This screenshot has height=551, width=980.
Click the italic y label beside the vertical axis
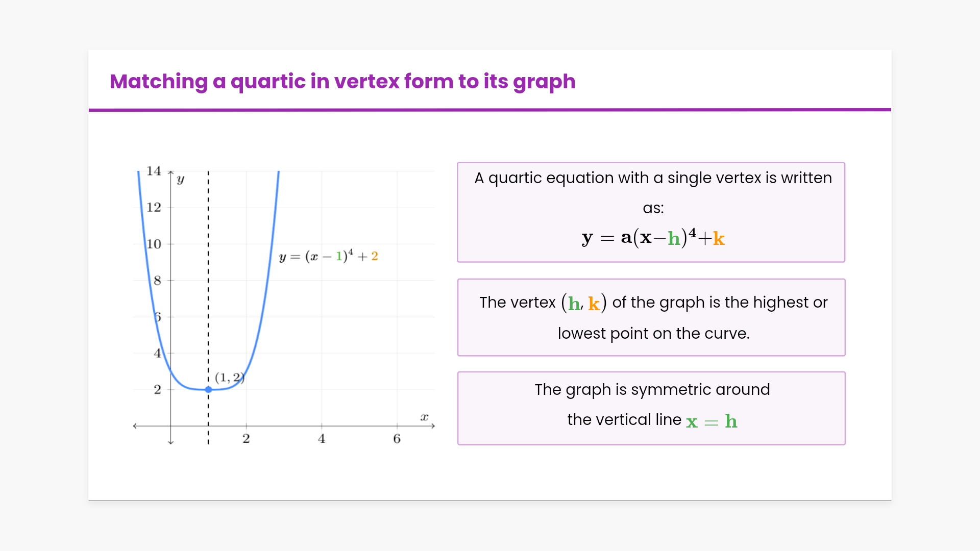(x=180, y=179)
